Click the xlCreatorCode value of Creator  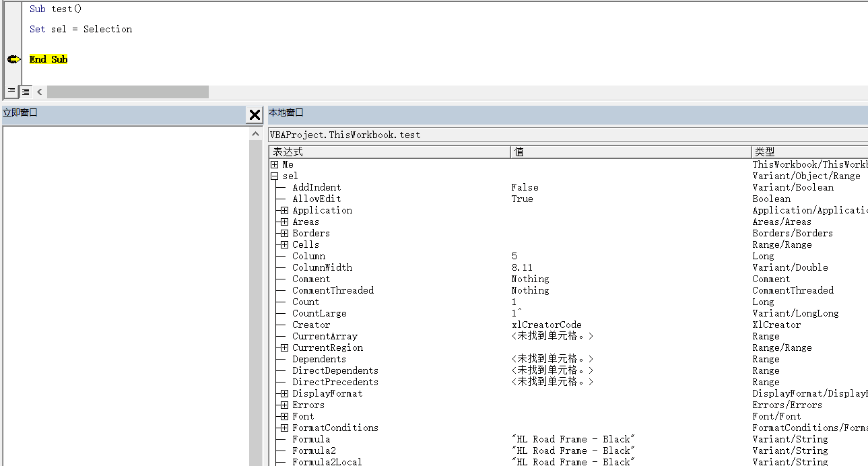click(x=546, y=325)
